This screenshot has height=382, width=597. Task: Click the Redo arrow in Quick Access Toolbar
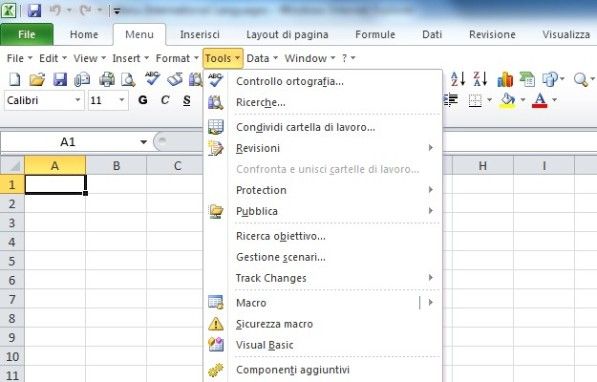click(x=85, y=10)
